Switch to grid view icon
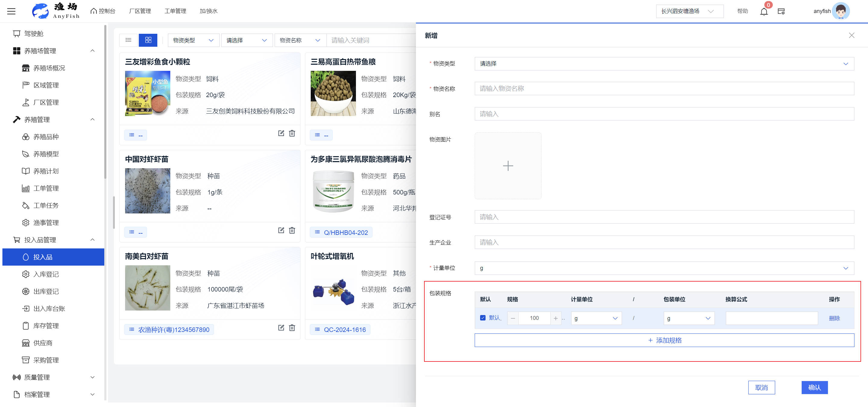The height and width of the screenshot is (407, 868). point(148,40)
